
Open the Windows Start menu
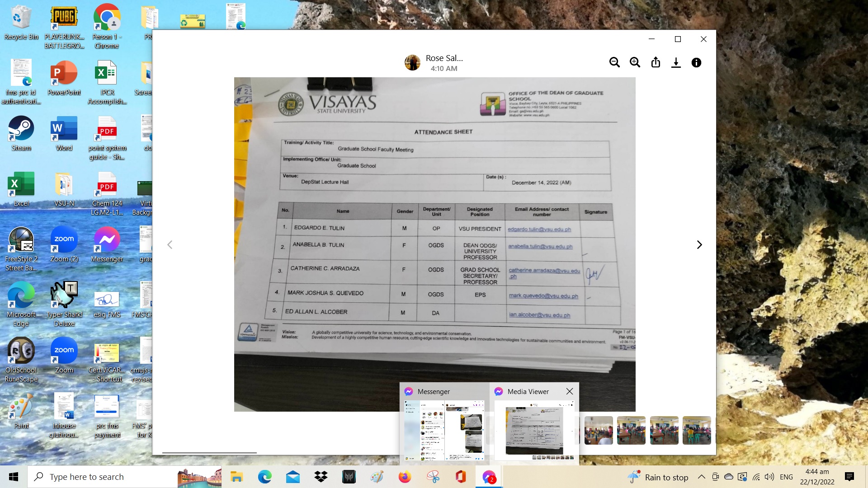point(14,477)
